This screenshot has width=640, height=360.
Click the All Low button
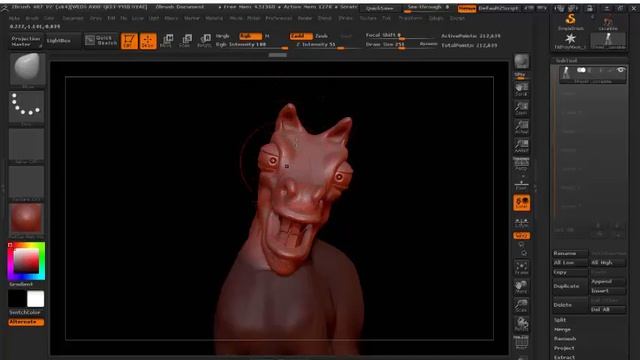pyautogui.click(x=570, y=263)
